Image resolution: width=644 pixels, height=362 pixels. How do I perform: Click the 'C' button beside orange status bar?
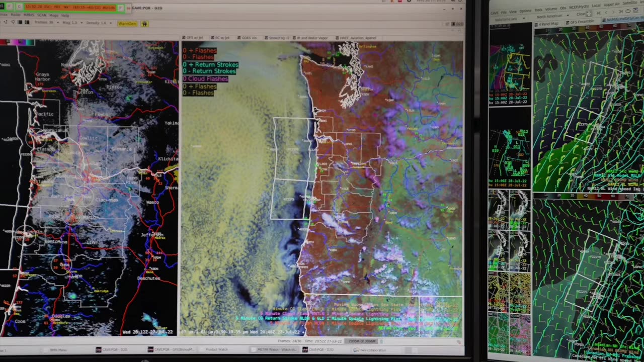(x=19, y=7)
